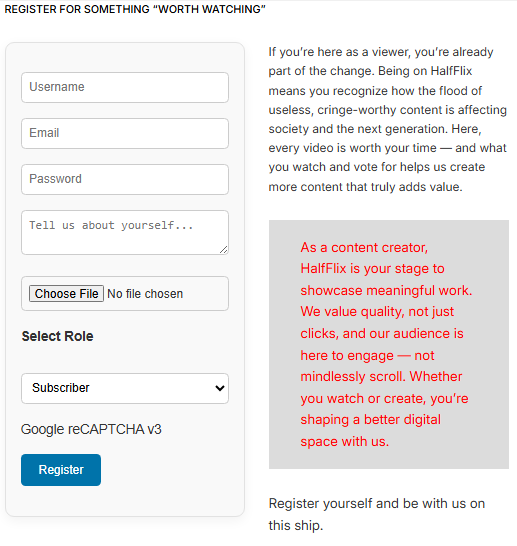The width and height of the screenshot is (517, 546).
Task: Click the "No file chosen" label
Action: 145,294
